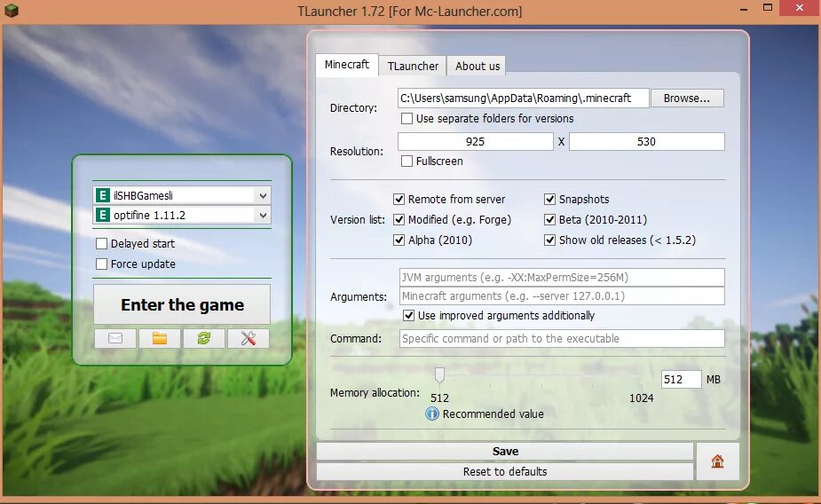Screen dimensions: 821x504
Task: Uncheck Modified (e.g. Forge) option
Action: coord(399,220)
